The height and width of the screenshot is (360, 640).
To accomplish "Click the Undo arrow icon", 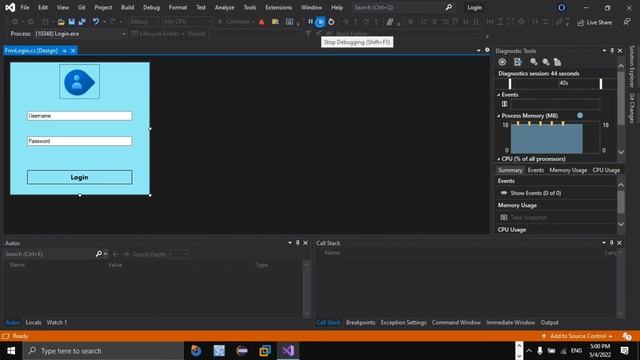I will click(x=96, y=22).
